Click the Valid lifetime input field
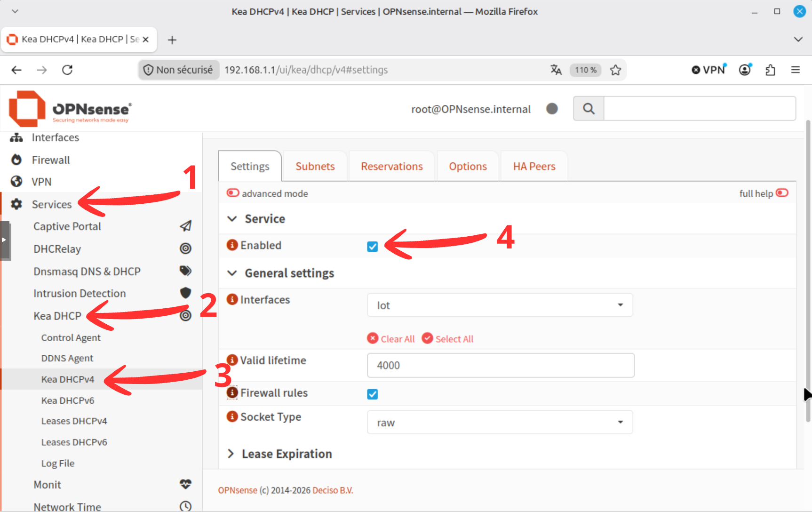This screenshot has height=512, width=812. click(x=501, y=365)
